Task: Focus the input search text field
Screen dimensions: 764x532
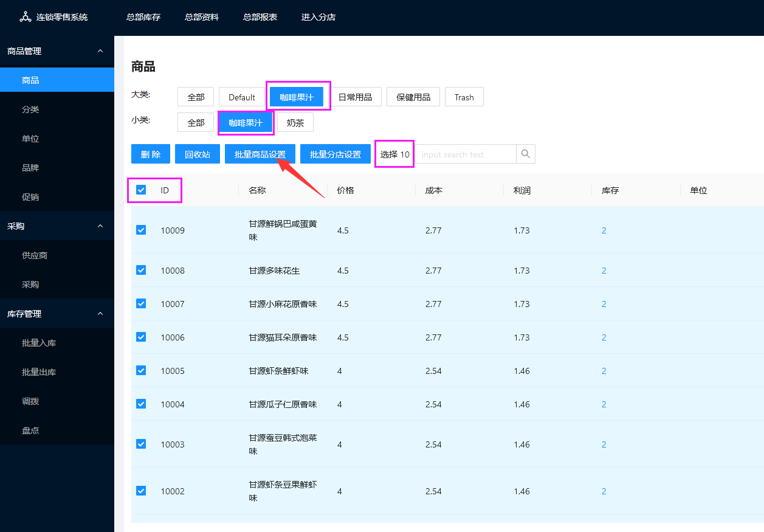Action: (x=466, y=154)
